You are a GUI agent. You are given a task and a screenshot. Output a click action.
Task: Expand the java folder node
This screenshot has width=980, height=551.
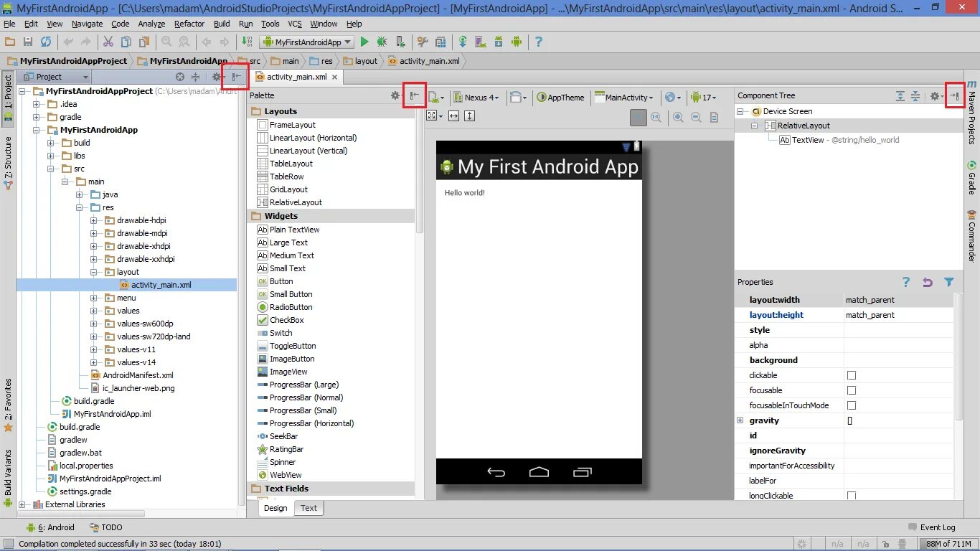coord(80,194)
